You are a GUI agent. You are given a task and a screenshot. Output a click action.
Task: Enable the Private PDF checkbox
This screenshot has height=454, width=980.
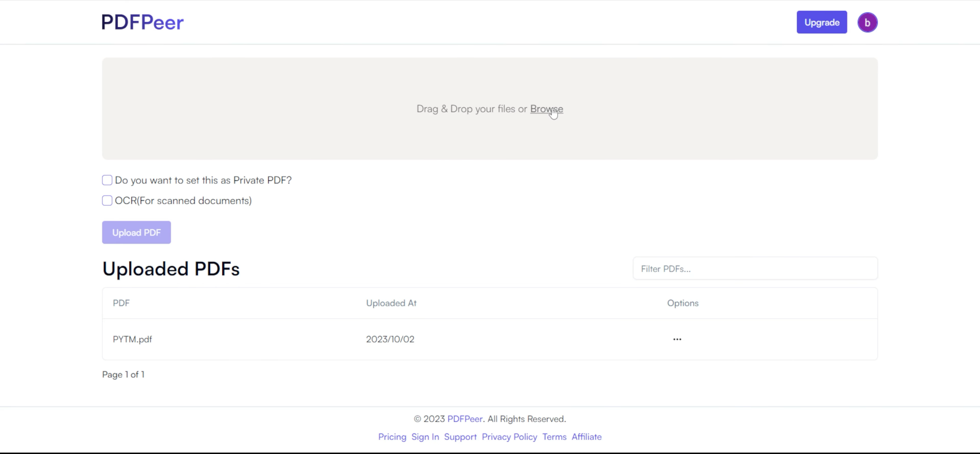[x=107, y=180]
